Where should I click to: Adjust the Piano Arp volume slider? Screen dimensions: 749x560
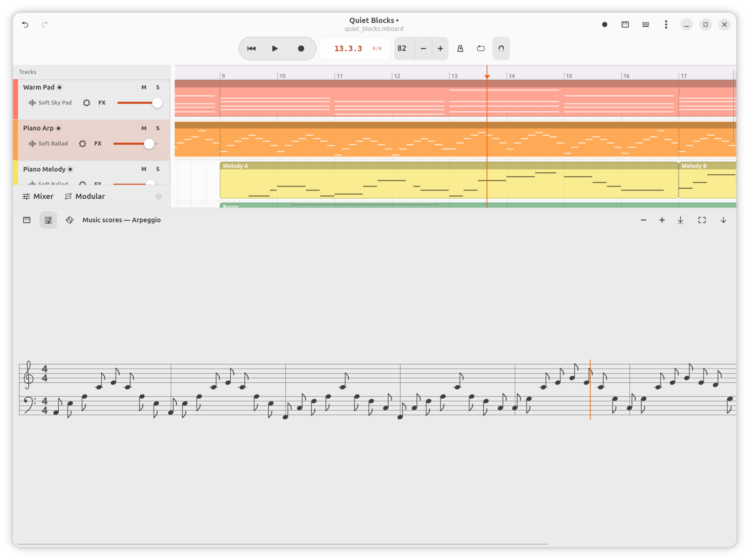tap(135, 144)
